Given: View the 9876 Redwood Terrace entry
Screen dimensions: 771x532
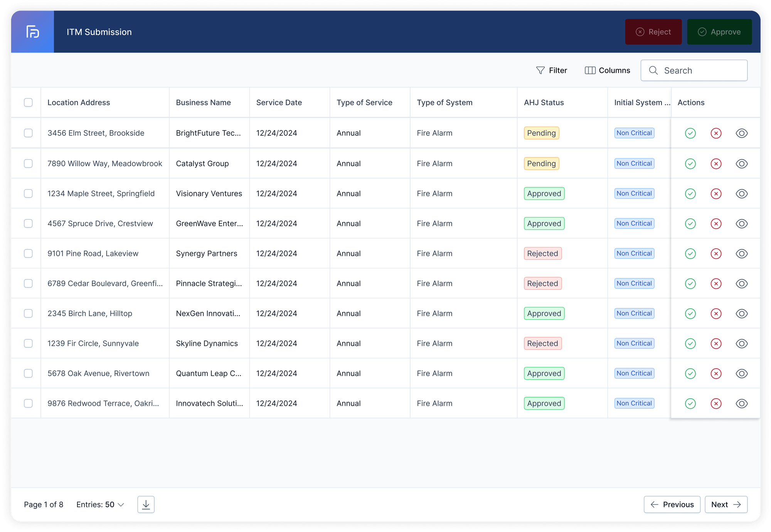Looking at the screenshot, I should click(741, 404).
